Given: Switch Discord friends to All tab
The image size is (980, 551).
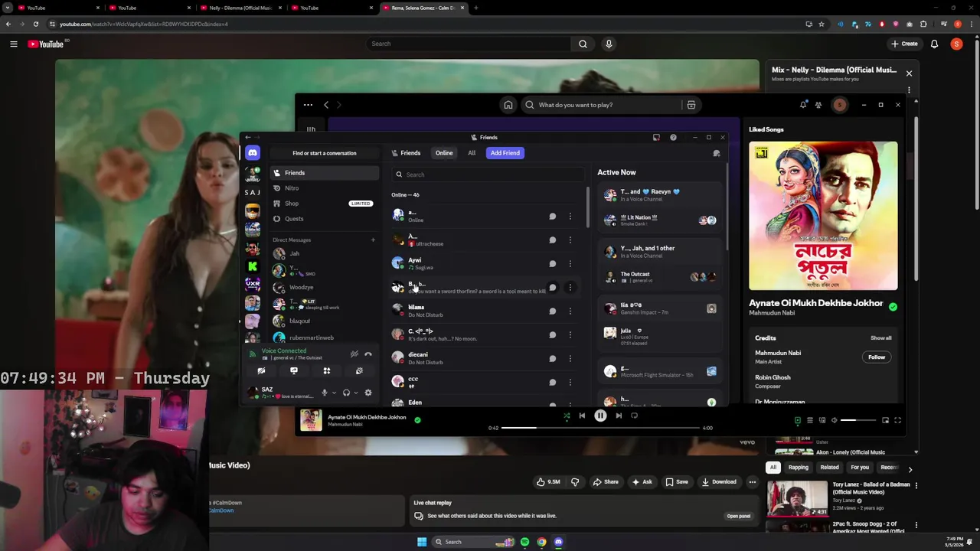Looking at the screenshot, I should click(472, 153).
